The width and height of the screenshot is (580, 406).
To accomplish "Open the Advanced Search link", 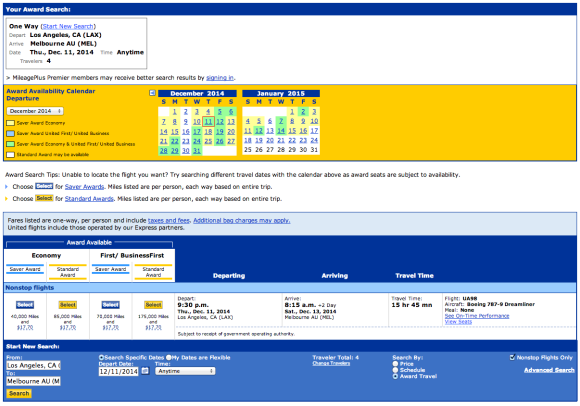I will point(549,370).
